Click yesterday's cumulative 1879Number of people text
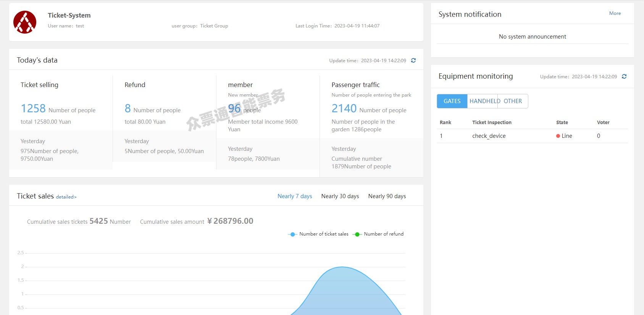Screen dimensions: 644x315 click(x=361, y=163)
